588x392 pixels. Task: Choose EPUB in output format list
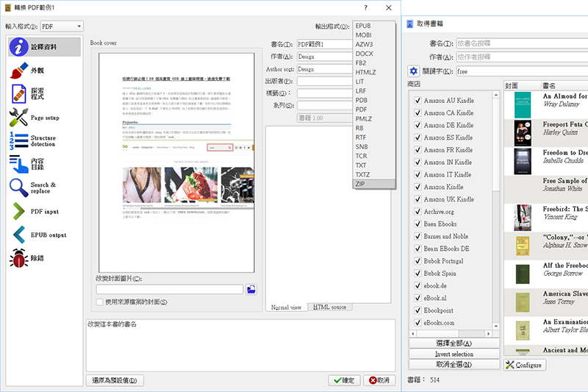[x=374, y=26]
